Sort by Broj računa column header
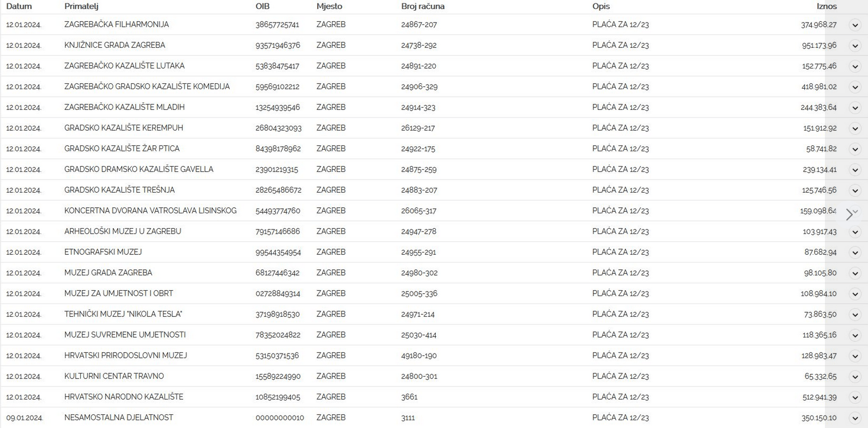Image resolution: width=868 pixels, height=428 pixels. (422, 7)
